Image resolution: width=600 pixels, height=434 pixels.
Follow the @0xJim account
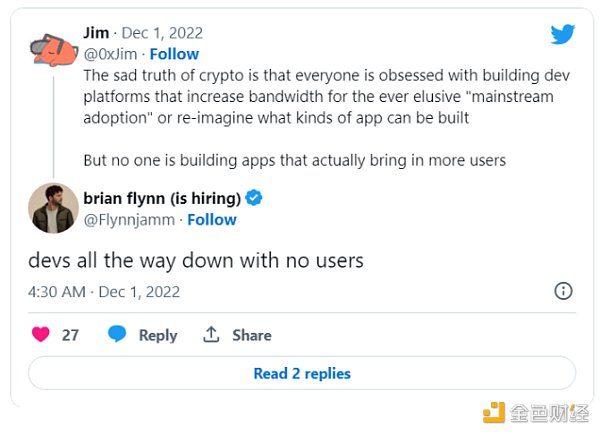point(174,54)
